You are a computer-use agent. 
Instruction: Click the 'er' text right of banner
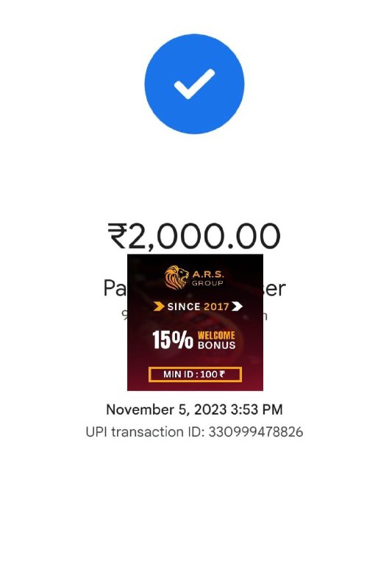click(274, 288)
